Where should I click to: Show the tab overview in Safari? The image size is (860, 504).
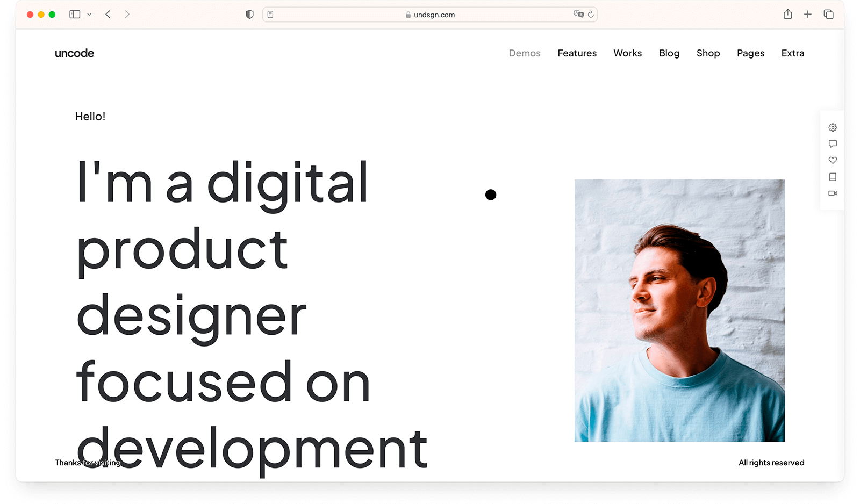(x=828, y=15)
